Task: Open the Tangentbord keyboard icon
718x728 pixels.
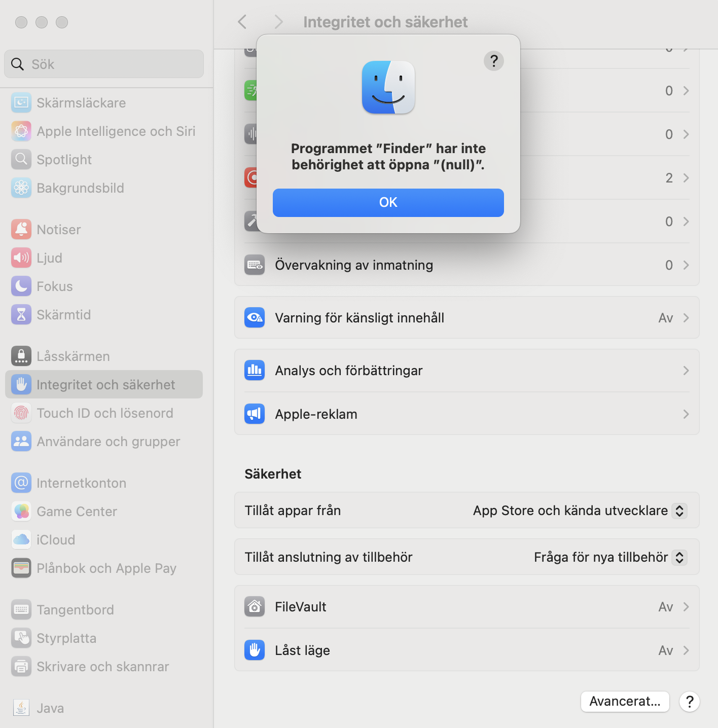Action: [21, 610]
